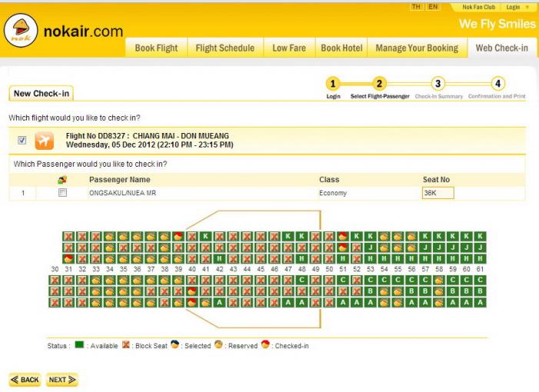The image size is (539, 392).
Task: Pick available seat 42H on seat map
Action: click(x=219, y=259)
